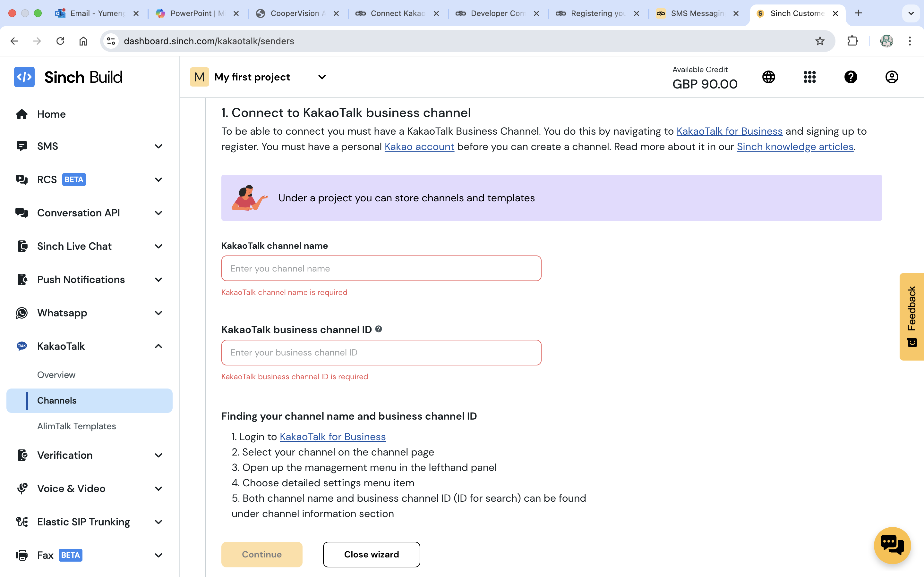
Task: Open the Whatsapp channel icon
Action: (22, 313)
